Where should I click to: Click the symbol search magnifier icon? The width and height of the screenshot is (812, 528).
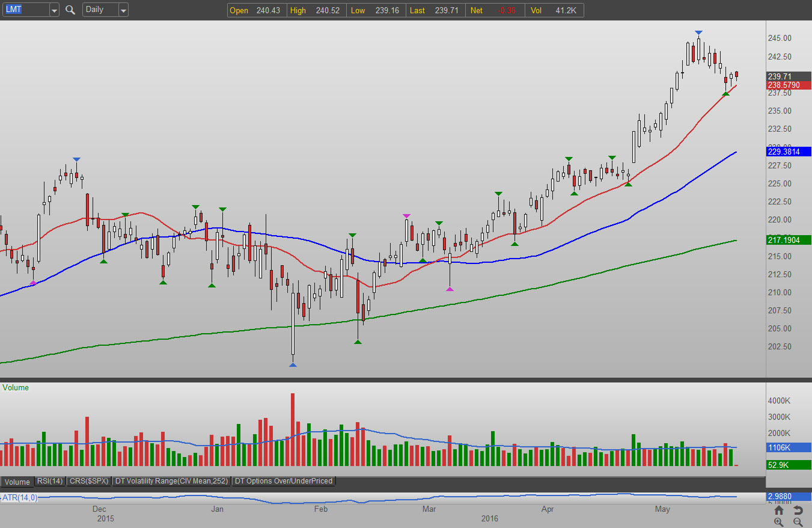(x=70, y=10)
